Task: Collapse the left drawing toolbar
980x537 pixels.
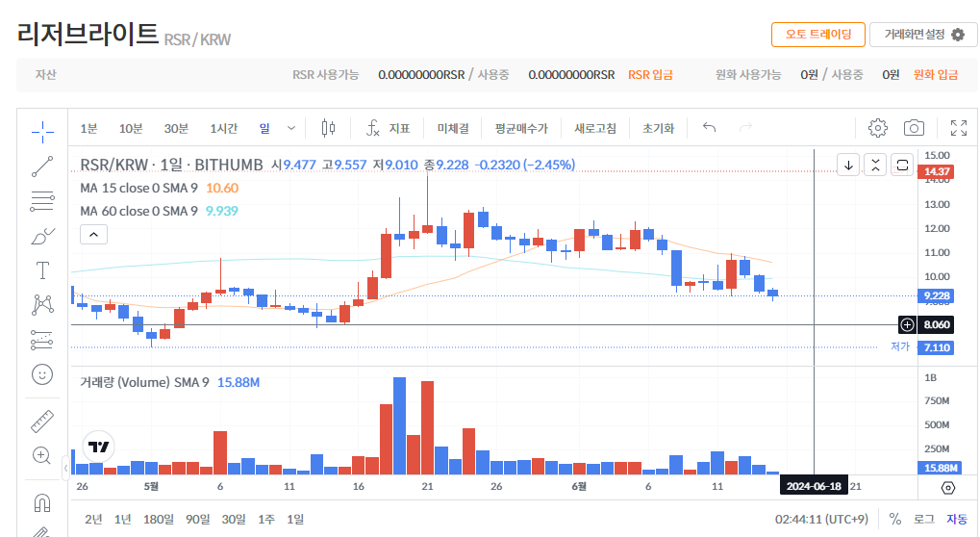Action: [65, 469]
